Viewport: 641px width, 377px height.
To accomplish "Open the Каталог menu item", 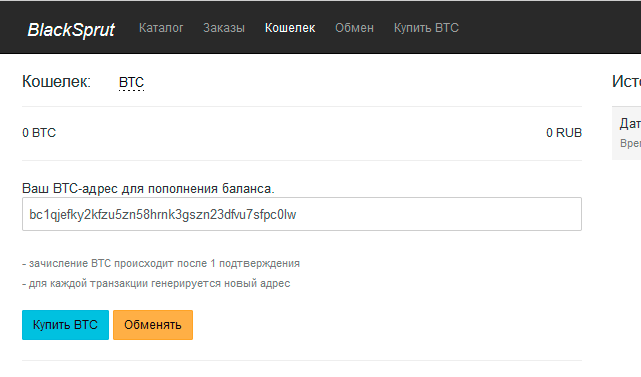I will click(161, 28).
